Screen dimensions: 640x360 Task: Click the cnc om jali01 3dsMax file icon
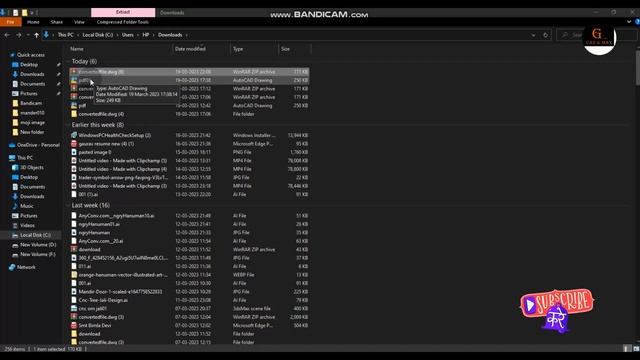[x=74, y=309]
